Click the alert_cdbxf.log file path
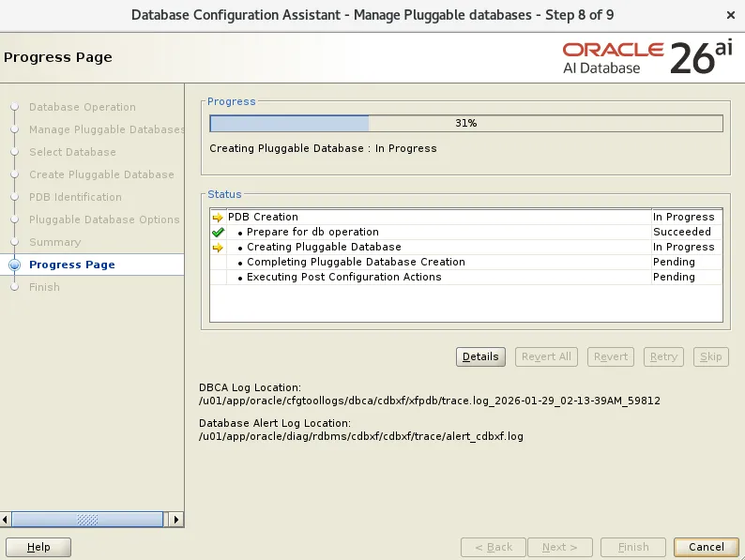The image size is (745, 560). (x=361, y=436)
